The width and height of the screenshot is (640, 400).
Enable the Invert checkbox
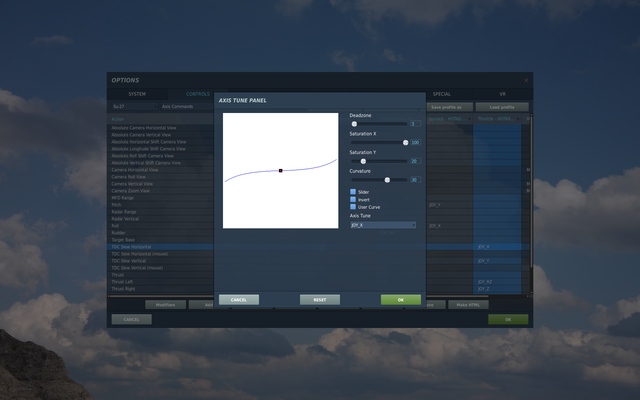pos(353,199)
